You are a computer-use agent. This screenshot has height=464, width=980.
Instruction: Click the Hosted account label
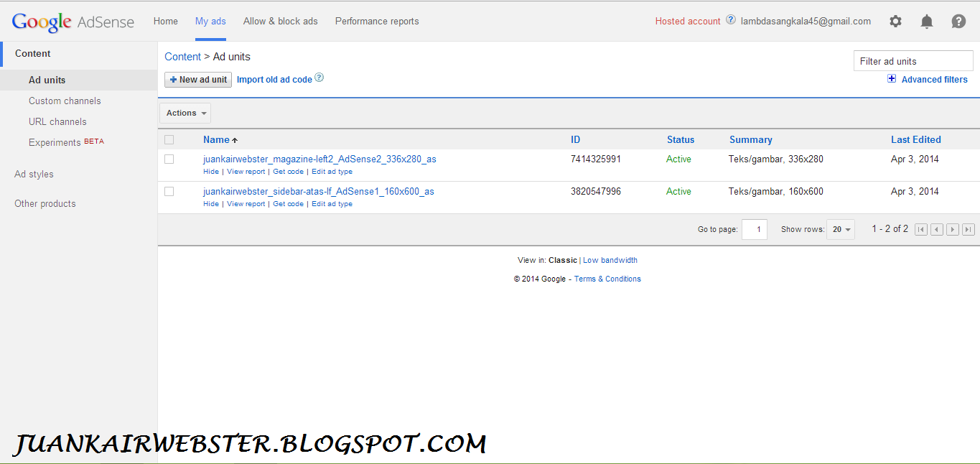[x=688, y=21]
